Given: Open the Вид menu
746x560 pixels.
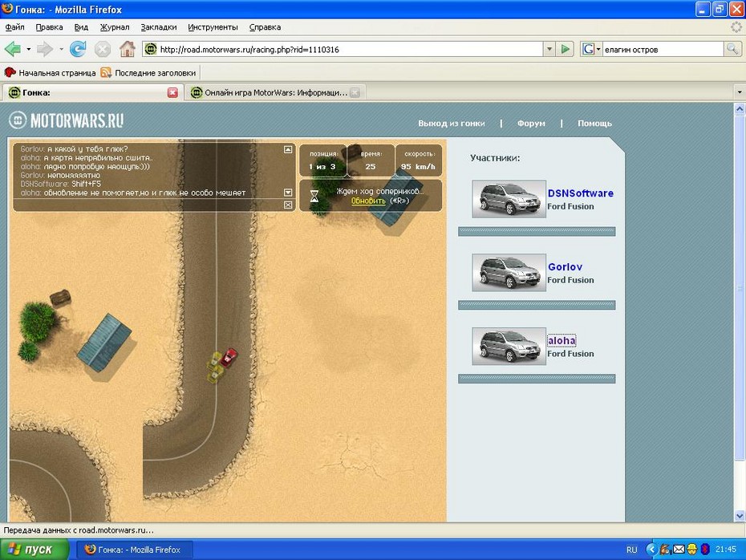Looking at the screenshot, I should (x=81, y=27).
